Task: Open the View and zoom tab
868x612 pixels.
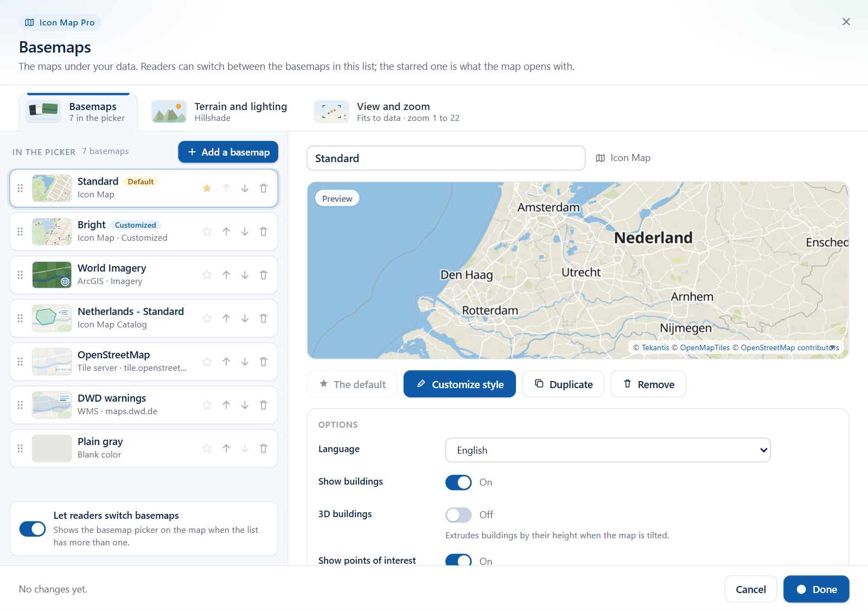Action: [387, 112]
